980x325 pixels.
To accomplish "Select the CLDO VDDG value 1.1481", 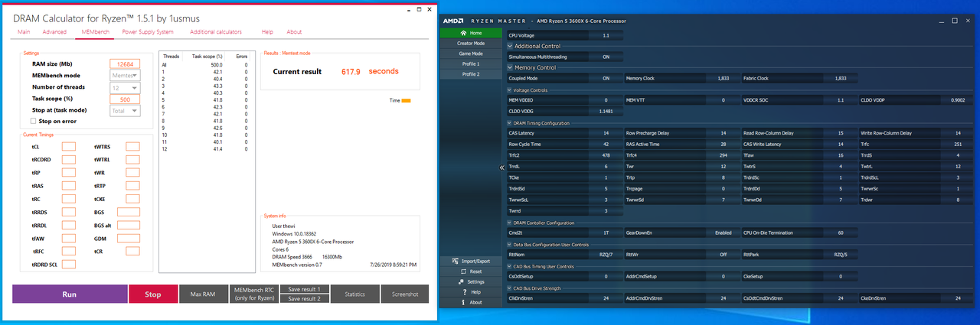I will tap(606, 111).
